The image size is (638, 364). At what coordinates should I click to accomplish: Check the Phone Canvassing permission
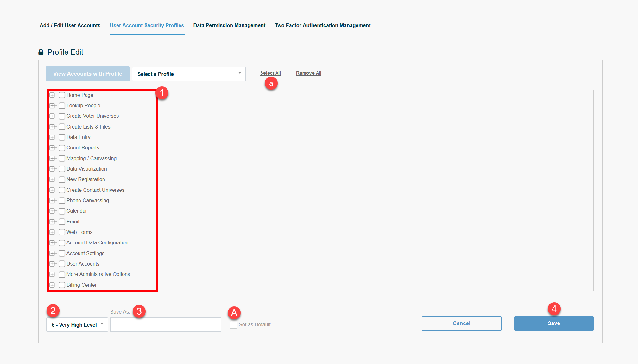click(x=62, y=200)
